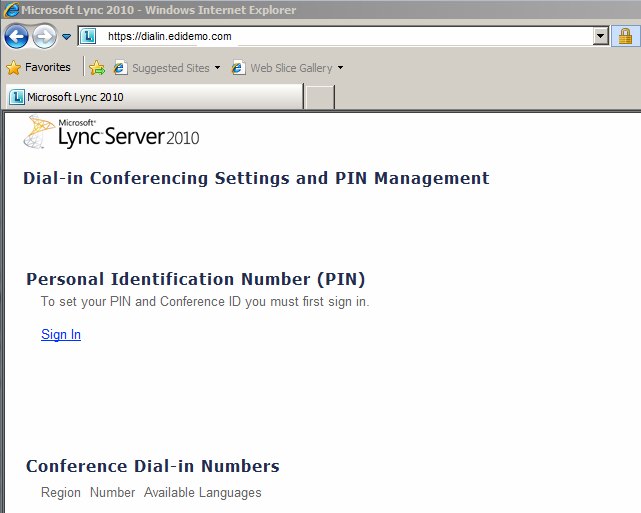Image resolution: width=641 pixels, height=513 pixels.
Task: Select the Microsoft Lync 2010 tab
Action: coord(155,97)
